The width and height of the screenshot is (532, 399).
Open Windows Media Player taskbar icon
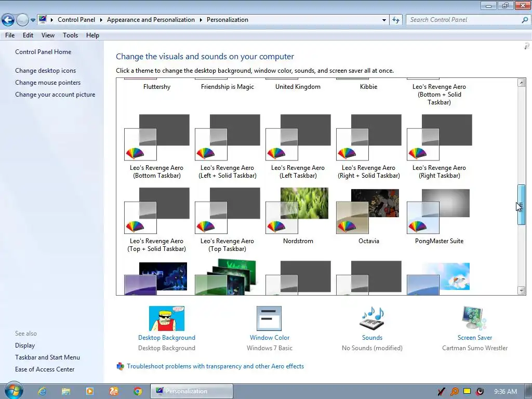click(x=89, y=391)
